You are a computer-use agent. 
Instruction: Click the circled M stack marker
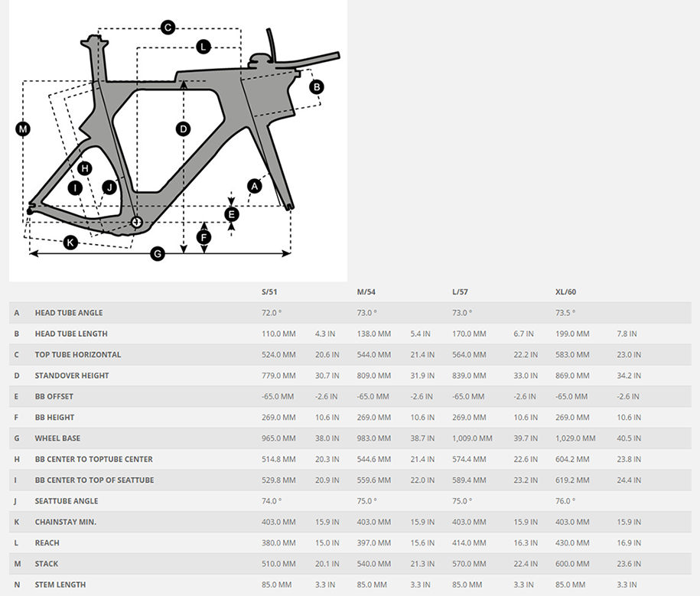point(23,129)
